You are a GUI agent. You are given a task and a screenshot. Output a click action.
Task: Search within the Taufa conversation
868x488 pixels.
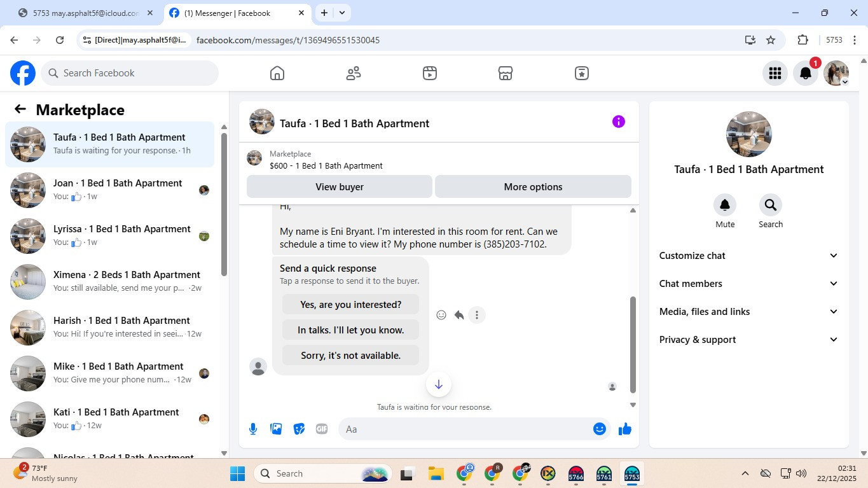[771, 205]
